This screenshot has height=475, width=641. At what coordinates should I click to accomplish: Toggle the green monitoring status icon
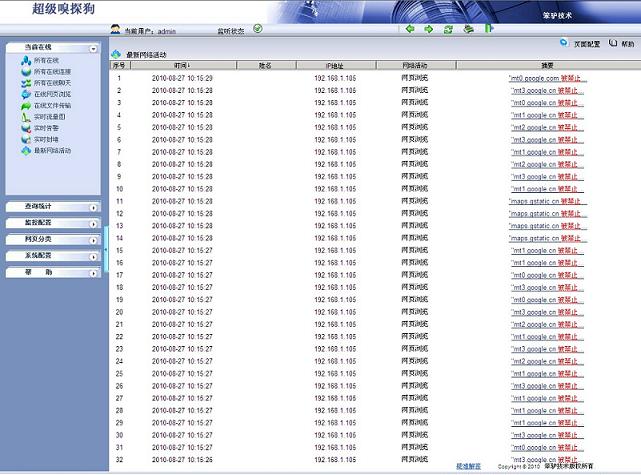click(258, 29)
